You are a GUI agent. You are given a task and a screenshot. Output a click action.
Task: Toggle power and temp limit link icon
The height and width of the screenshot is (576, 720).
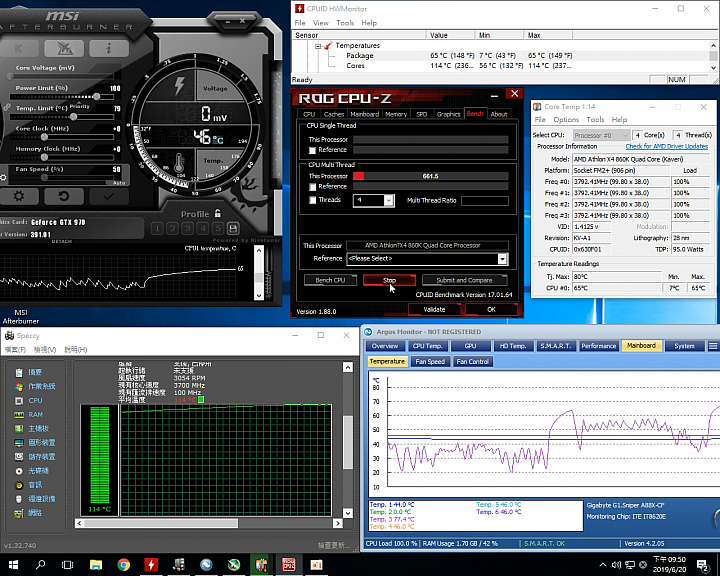pos(6,107)
